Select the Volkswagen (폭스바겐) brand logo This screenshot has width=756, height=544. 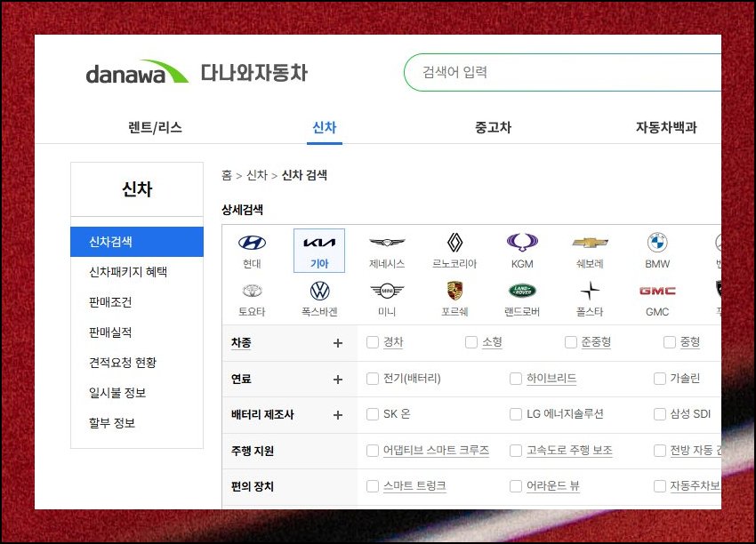(319, 291)
